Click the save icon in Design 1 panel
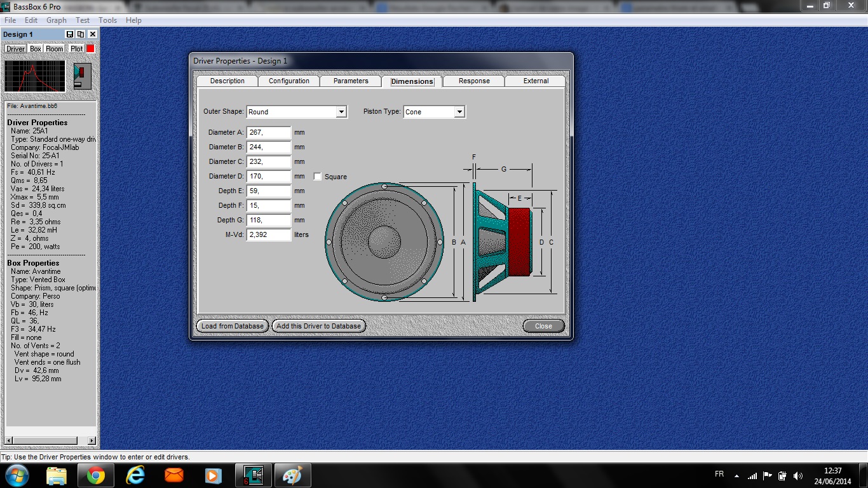 pyautogui.click(x=70, y=34)
